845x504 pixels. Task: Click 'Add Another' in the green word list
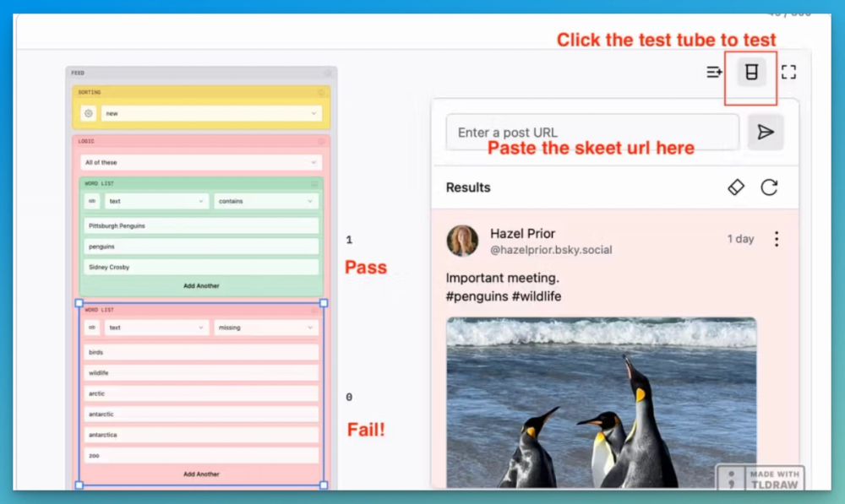tap(201, 286)
